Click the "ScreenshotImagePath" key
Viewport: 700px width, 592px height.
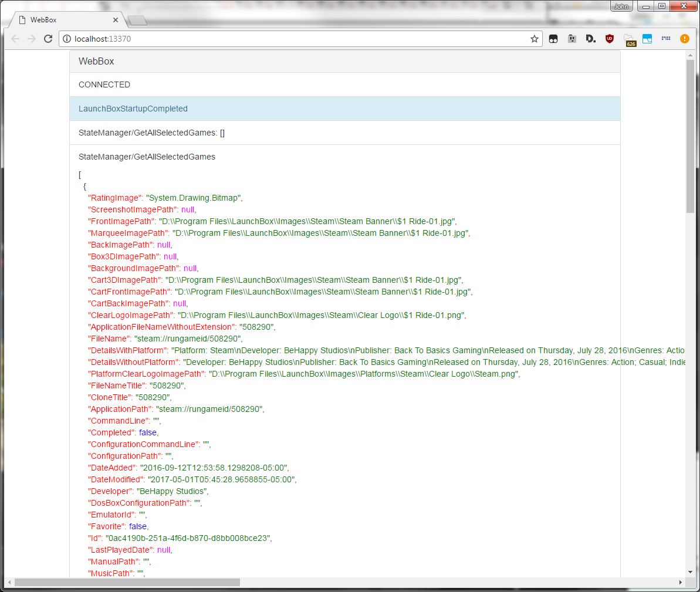(x=133, y=209)
